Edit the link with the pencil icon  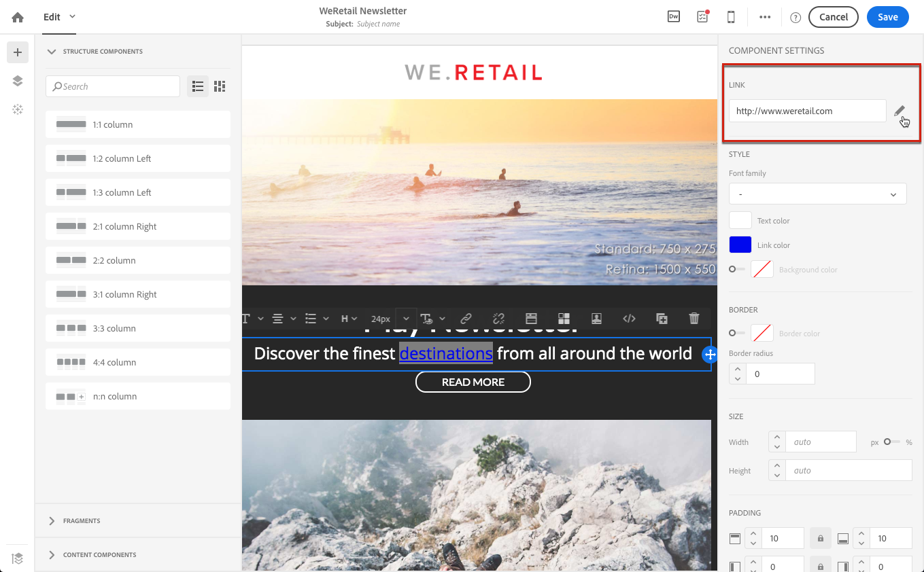tap(900, 111)
